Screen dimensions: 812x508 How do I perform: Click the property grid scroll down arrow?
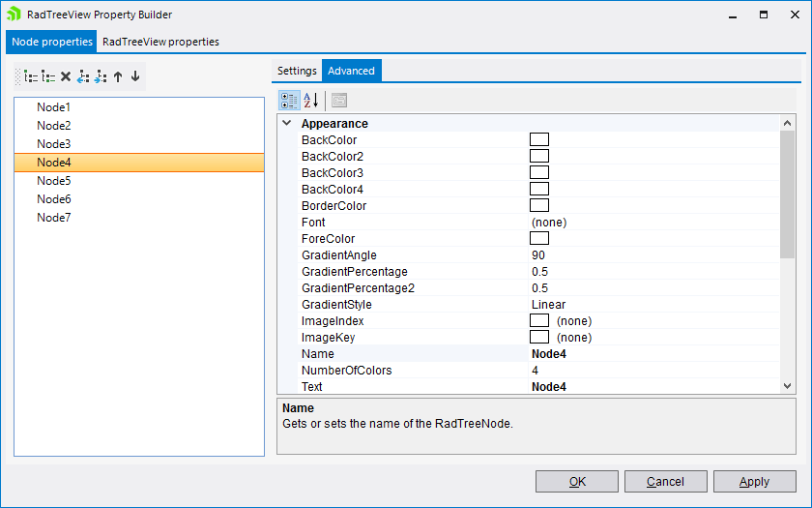point(787,386)
